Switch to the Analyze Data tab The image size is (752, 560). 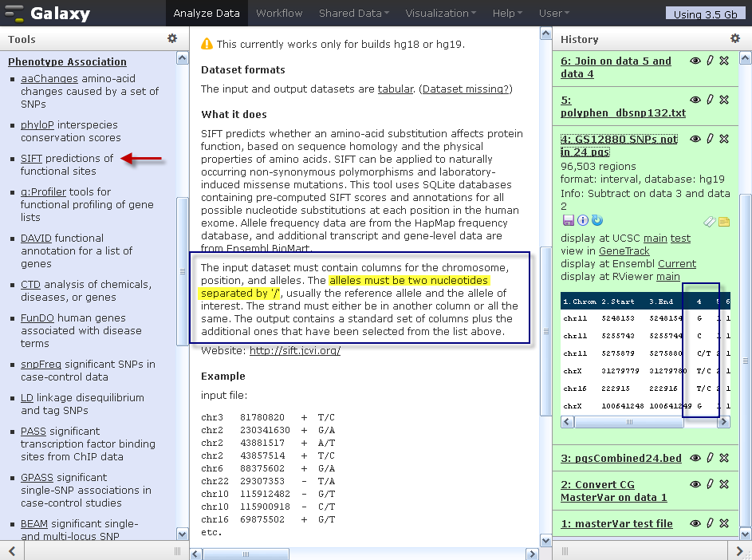tap(207, 14)
